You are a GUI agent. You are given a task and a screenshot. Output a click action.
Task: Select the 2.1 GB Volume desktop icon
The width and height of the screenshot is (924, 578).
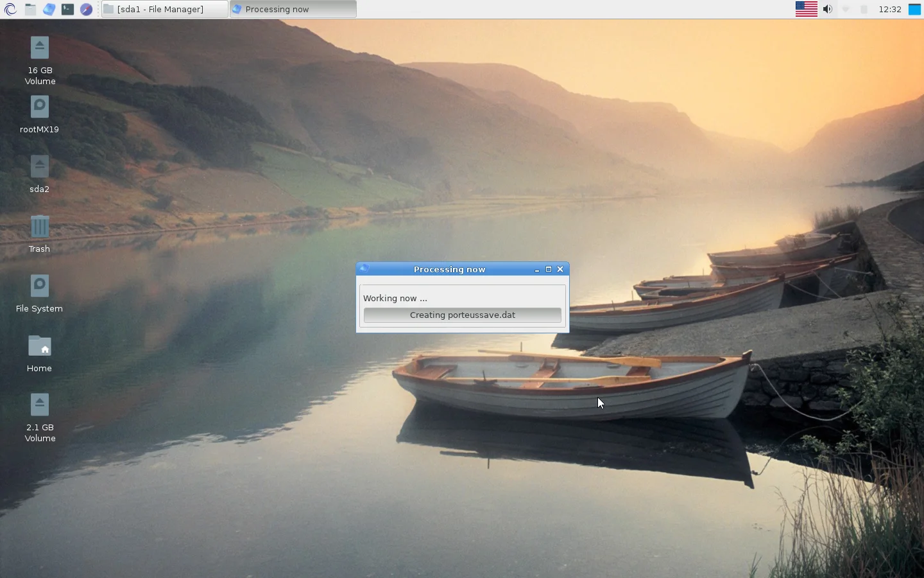click(x=40, y=418)
